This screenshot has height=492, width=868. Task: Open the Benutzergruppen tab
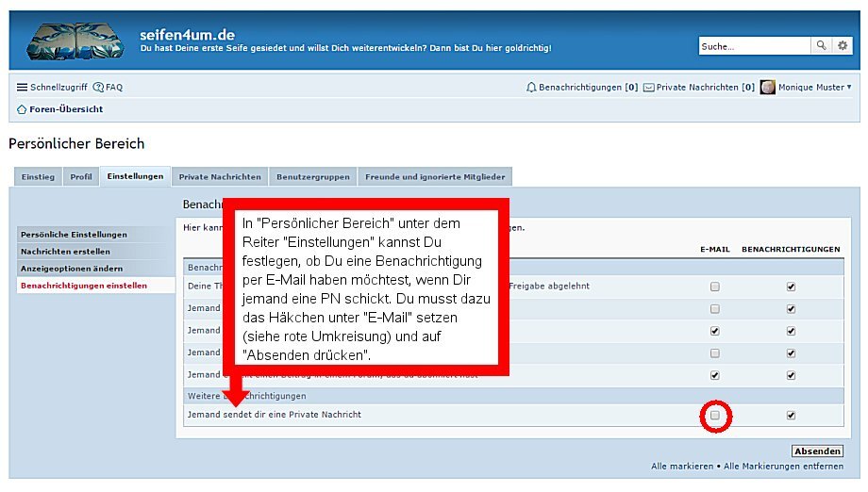pos(313,176)
